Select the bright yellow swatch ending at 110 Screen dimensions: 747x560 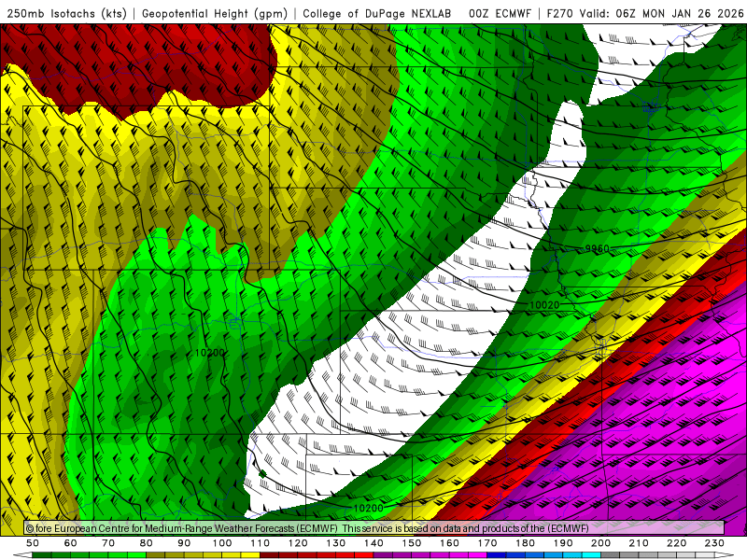pyautogui.click(x=250, y=555)
